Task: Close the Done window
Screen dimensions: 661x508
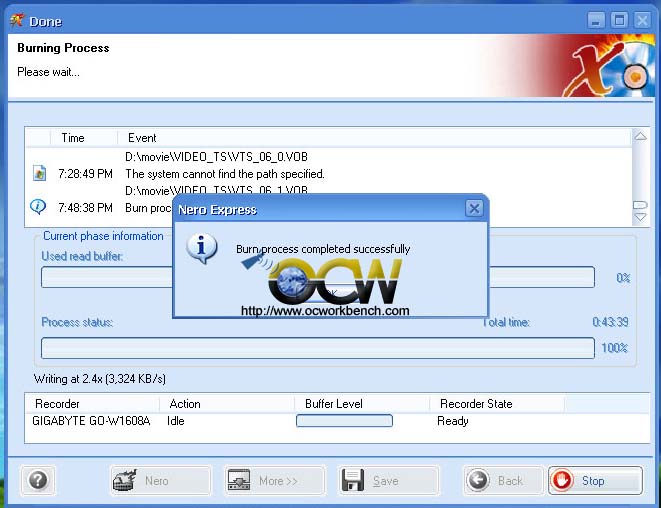Action: 642,20
